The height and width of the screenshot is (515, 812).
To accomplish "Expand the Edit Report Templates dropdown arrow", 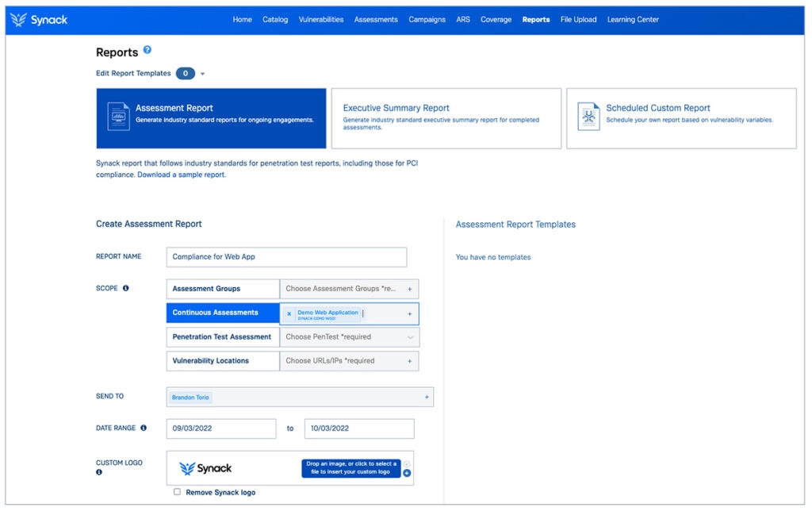I will pyautogui.click(x=203, y=74).
